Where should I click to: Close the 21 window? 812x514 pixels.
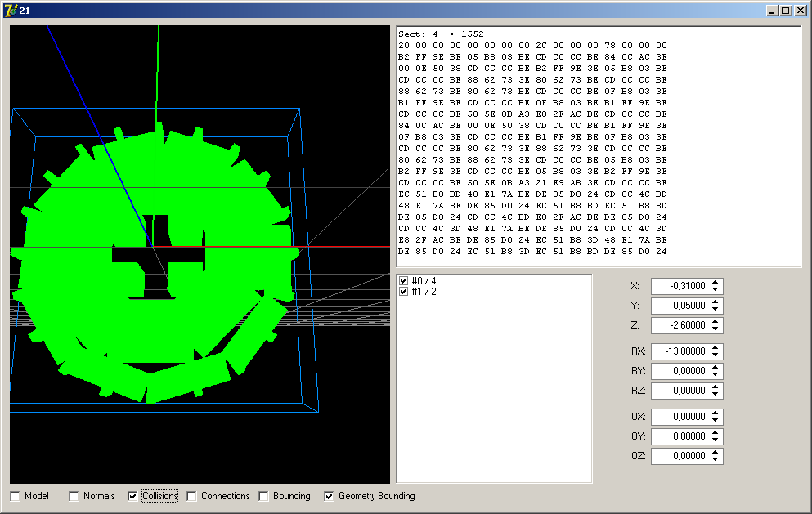[x=800, y=11]
